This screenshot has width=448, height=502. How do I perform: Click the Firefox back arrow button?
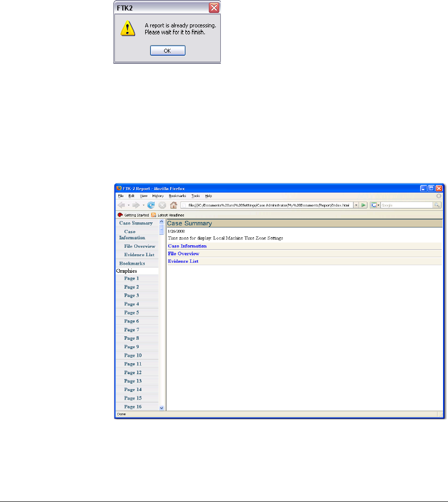pyautogui.click(x=121, y=205)
